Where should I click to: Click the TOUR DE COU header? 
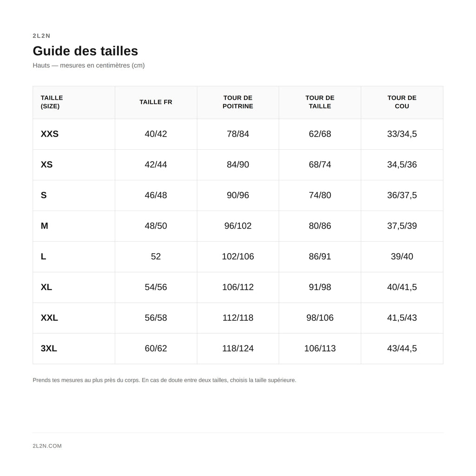pyautogui.click(x=402, y=102)
